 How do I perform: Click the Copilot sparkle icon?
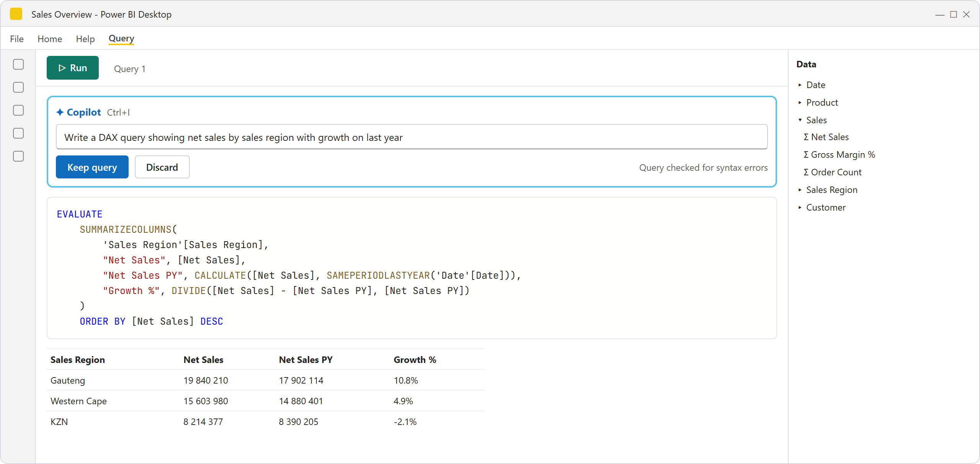click(x=60, y=112)
